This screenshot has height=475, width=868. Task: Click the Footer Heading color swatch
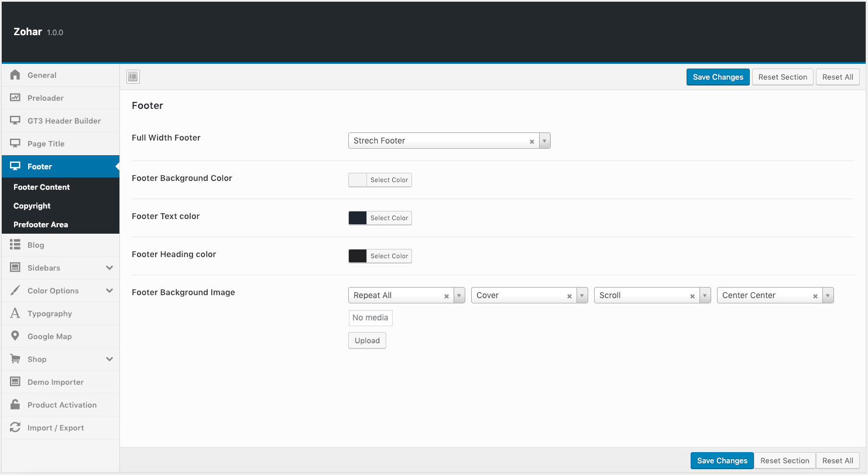click(x=358, y=256)
